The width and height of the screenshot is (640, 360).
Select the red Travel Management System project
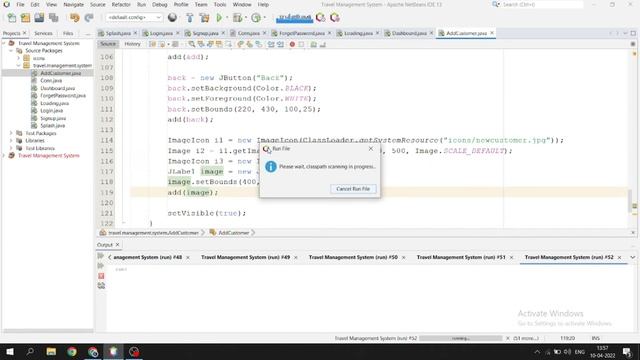coord(49,156)
